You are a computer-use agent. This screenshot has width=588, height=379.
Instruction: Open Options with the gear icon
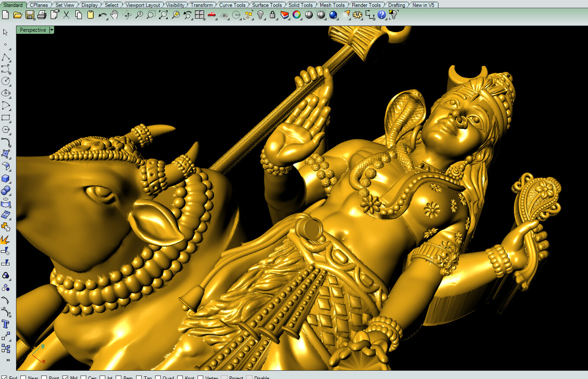pos(357,15)
